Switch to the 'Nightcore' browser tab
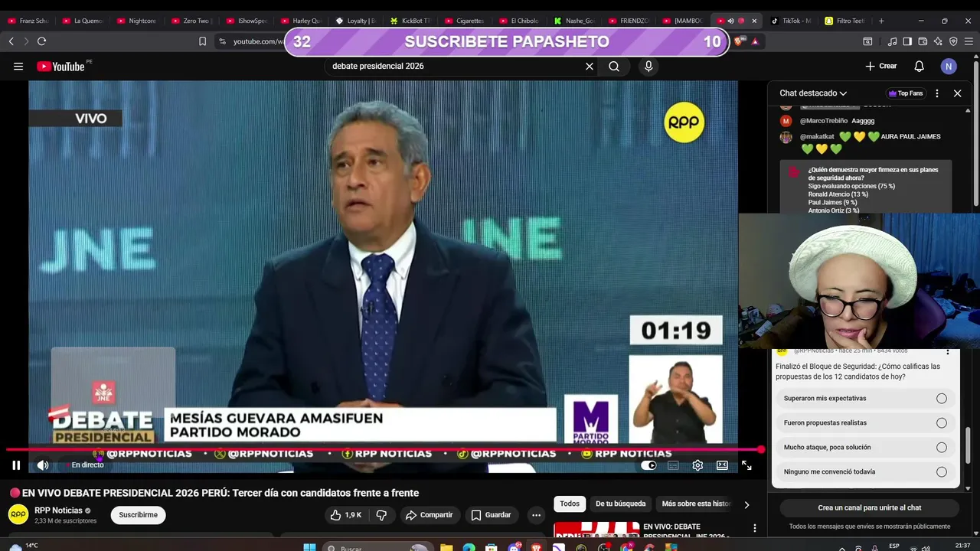 [x=136, y=21]
